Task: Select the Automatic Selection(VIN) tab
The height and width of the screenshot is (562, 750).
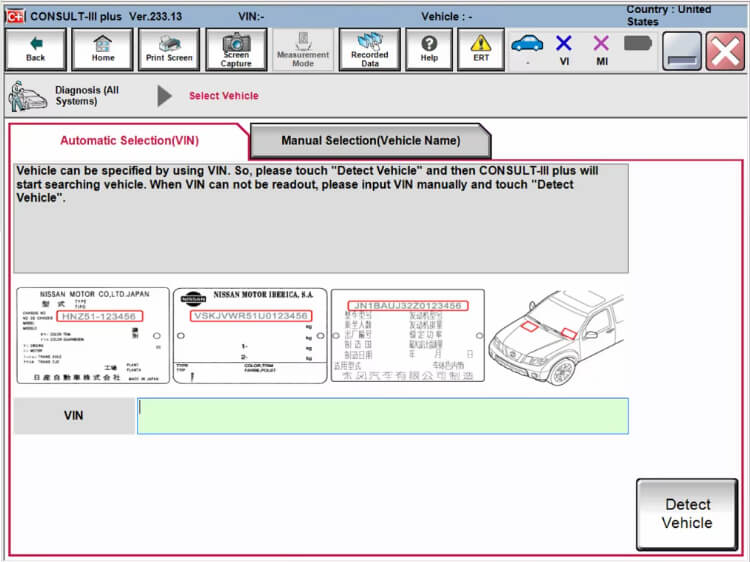Action: tap(129, 141)
